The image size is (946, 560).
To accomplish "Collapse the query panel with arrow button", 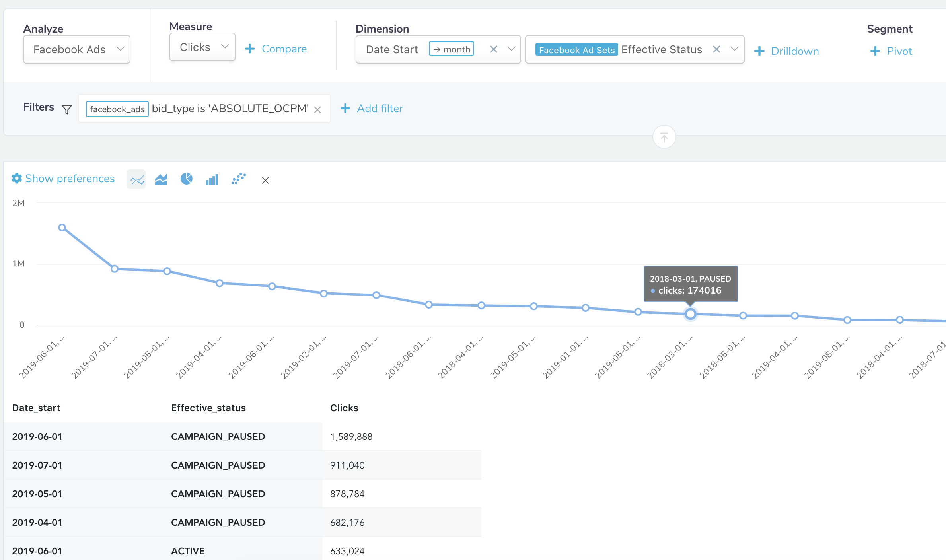I will point(664,137).
